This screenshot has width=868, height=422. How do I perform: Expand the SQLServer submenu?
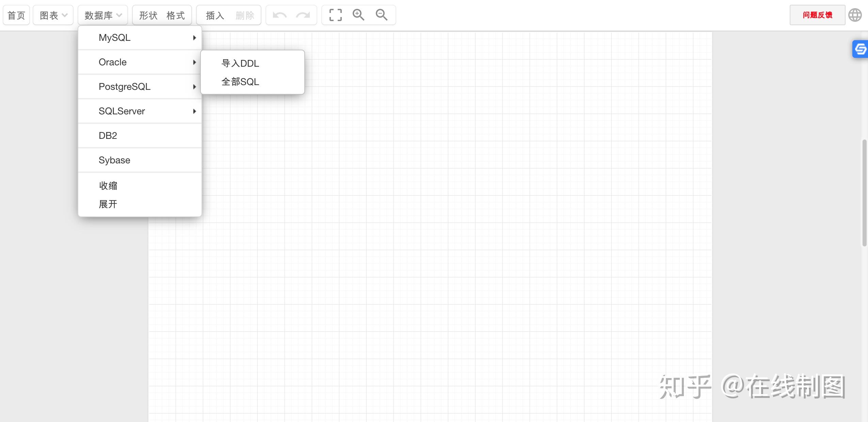coord(122,111)
